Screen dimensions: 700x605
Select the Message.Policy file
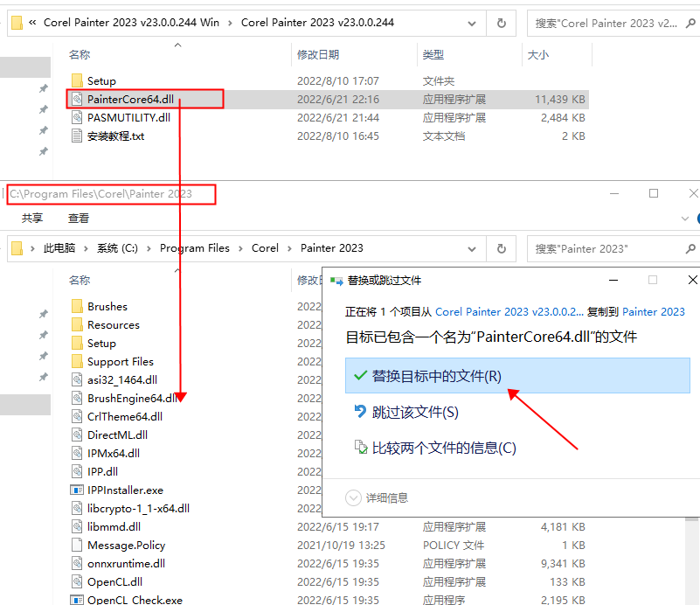[126, 545]
